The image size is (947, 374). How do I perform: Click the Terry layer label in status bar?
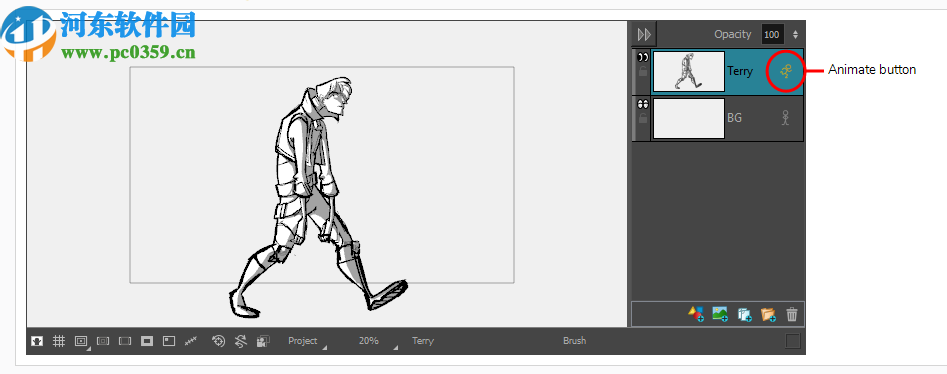[423, 341]
